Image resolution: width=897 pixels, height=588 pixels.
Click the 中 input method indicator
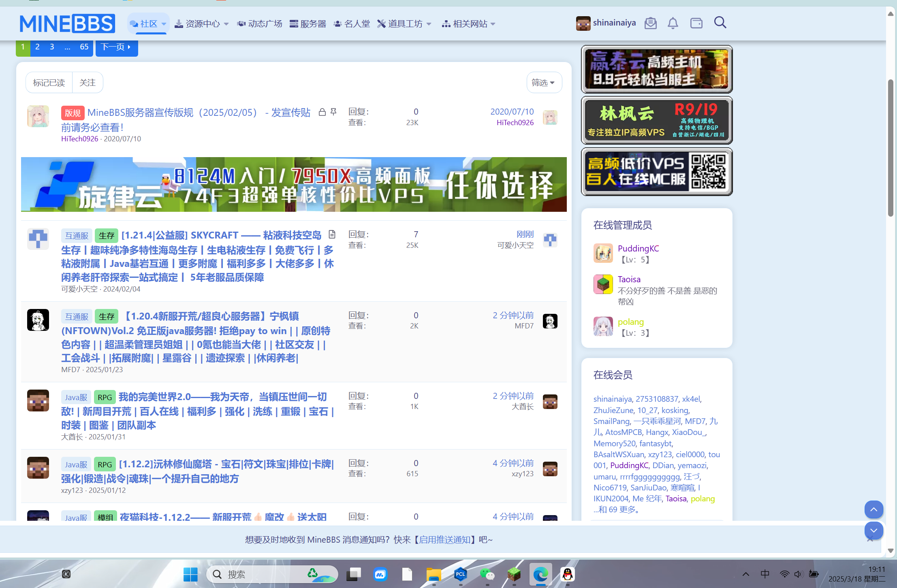pyautogui.click(x=765, y=574)
